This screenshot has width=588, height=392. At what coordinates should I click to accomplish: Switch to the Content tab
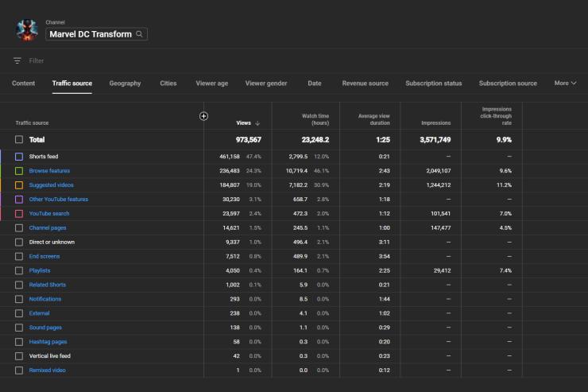point(23,83)
